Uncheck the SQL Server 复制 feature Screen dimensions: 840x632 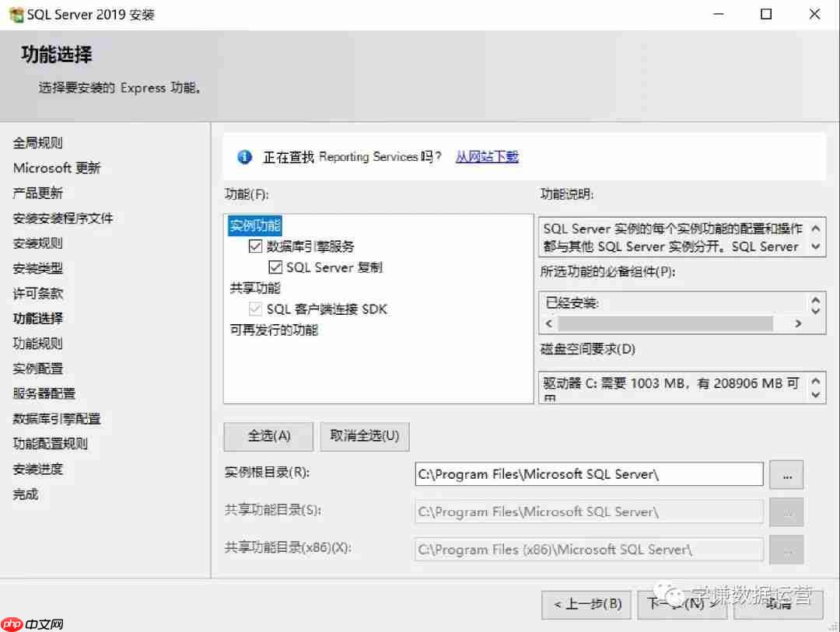click(x=276, y=267)
